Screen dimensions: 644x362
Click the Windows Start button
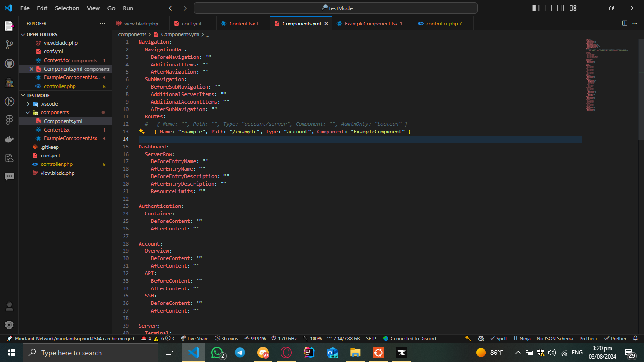(x=11, y=353)
